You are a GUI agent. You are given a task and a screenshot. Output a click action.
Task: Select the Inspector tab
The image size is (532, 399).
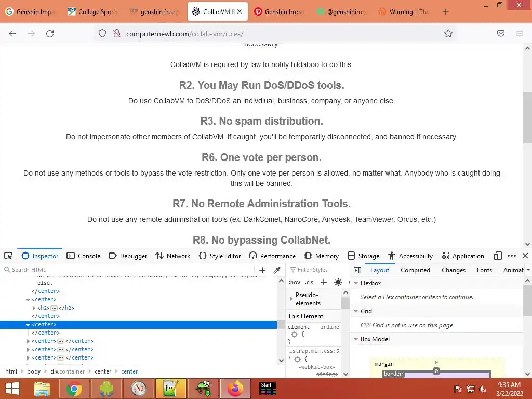[40, 256]
